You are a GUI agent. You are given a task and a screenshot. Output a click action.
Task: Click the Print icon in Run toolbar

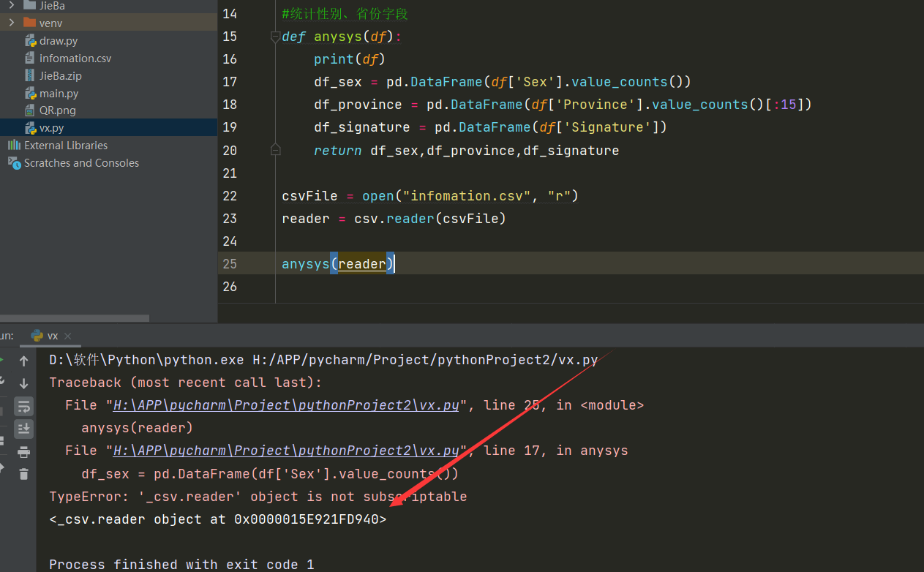click(x=23, y=452)
